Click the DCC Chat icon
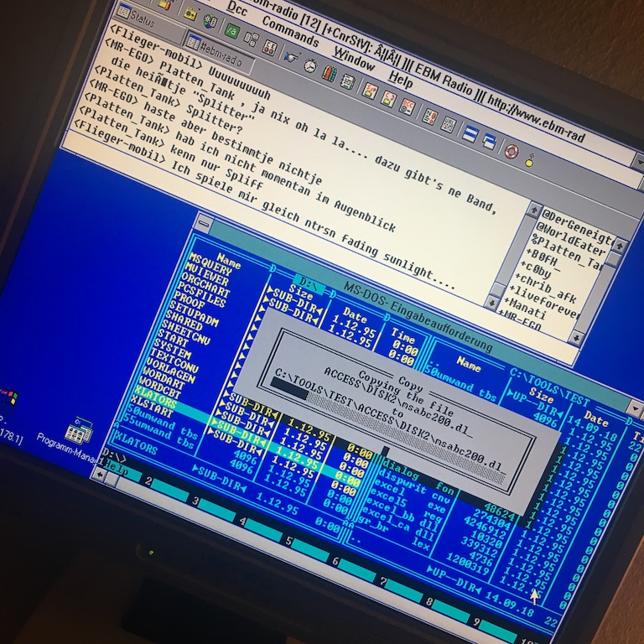Screen dimensions: 644x644 coord(388,100)
